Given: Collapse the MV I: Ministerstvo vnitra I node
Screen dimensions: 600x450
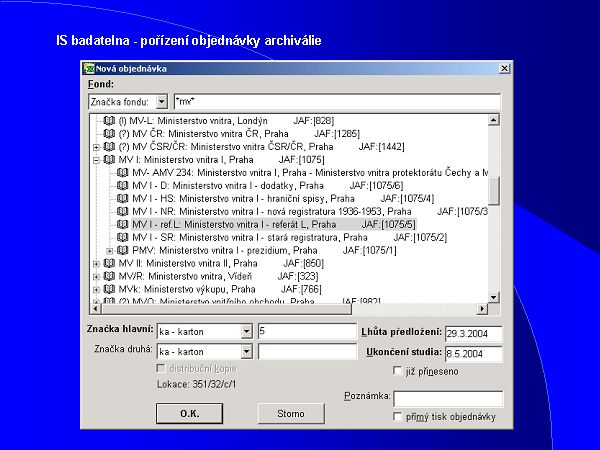Looking at the screenshot, I should coord(96,159).
